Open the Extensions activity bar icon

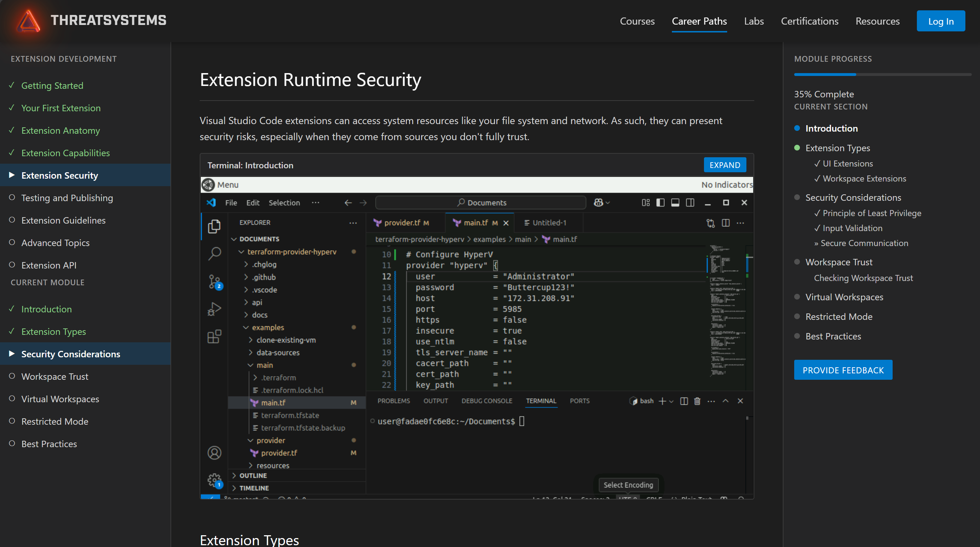pos(214,337)
